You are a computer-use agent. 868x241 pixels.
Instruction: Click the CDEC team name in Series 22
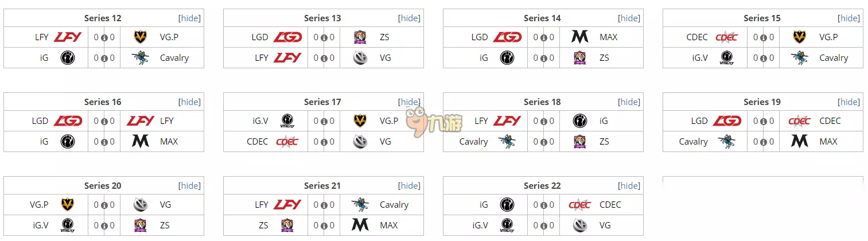(x=610, y=205)
